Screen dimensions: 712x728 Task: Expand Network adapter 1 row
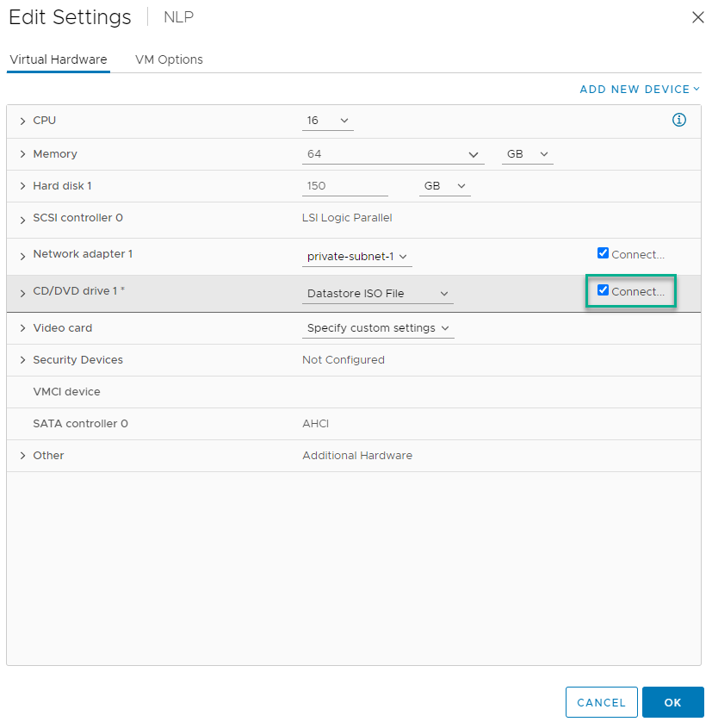[22, 256]
